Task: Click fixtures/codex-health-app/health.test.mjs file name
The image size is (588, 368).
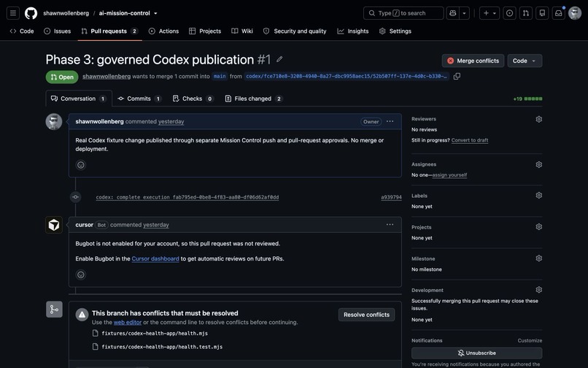Action: tap(162, 347)
